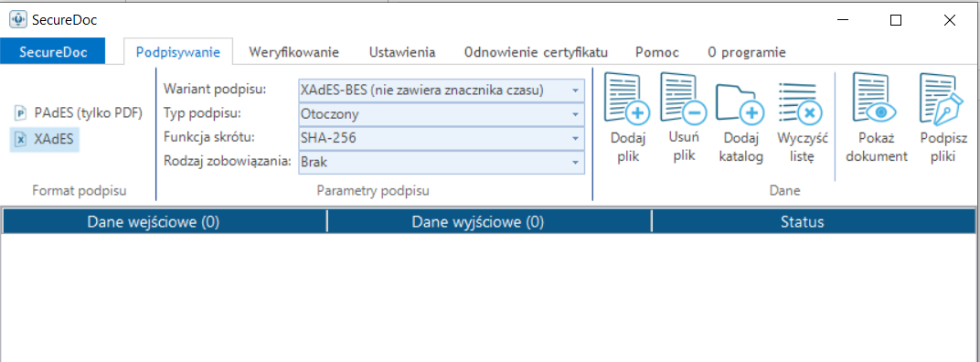Open the Funkcja skrótu SHA-256 dropdown
This screenshot has width=980, height=362.
pyautogui.click(x=442, y=138)
